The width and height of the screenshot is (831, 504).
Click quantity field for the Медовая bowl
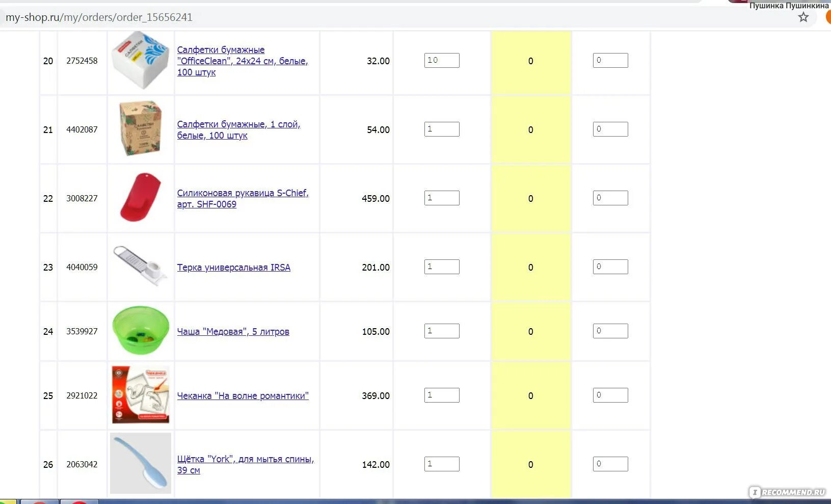pyautogui.click(x=442, y=331)
